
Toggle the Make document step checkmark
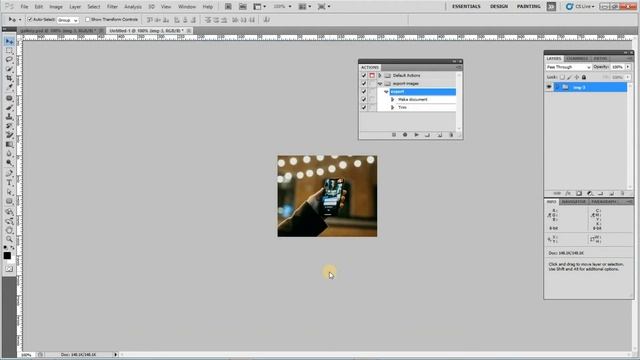pos(364,100)
